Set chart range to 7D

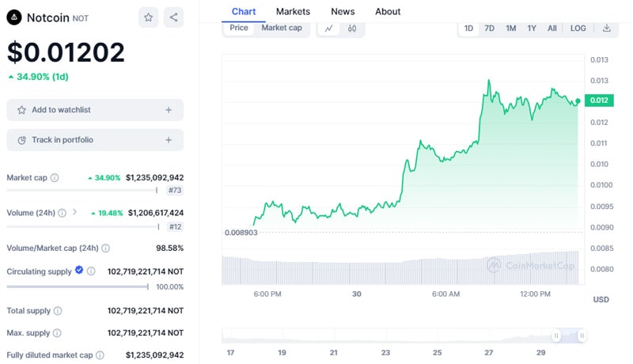click(x=489, y=28)
